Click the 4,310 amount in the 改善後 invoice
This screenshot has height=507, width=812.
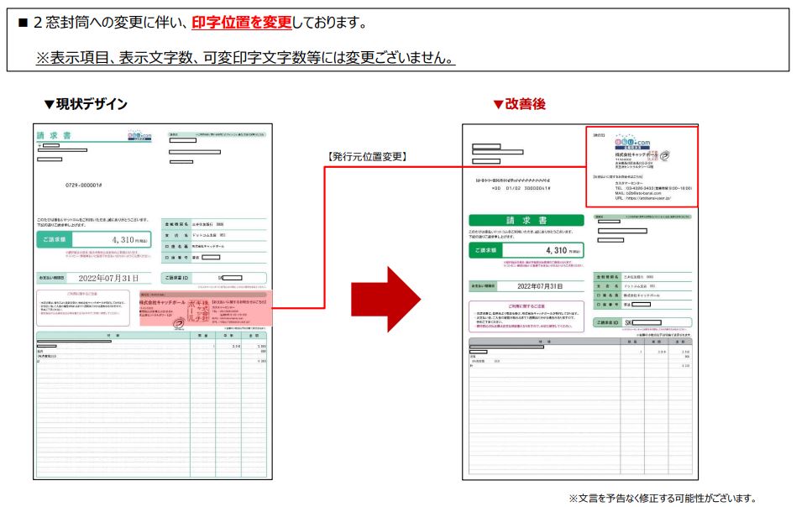click(x=557, y=250)
